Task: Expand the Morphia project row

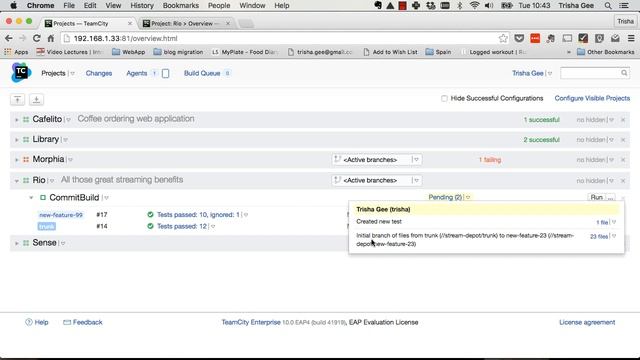Action: pyautogui.click(x=16, y=160)
